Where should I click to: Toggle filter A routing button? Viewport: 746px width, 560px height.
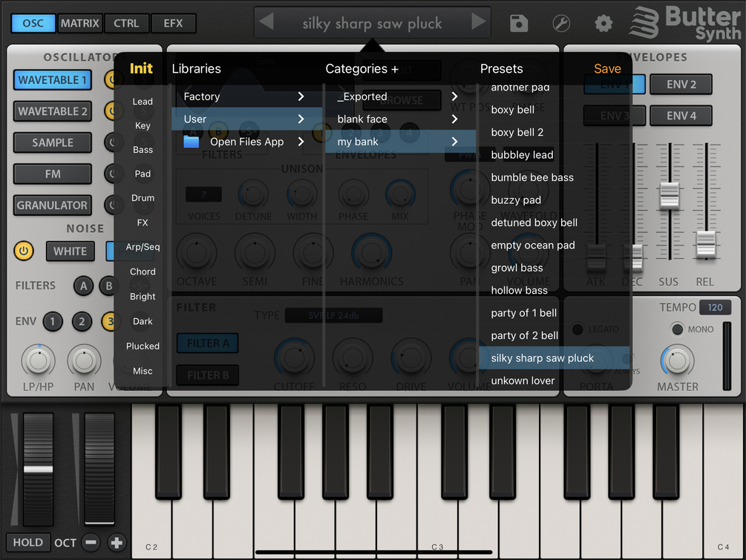click(83, 286)
